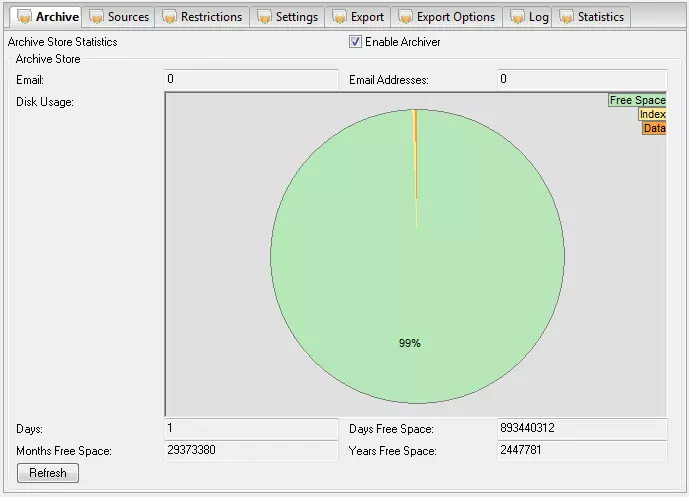Click the Years Free Space value field

point(581,451)
